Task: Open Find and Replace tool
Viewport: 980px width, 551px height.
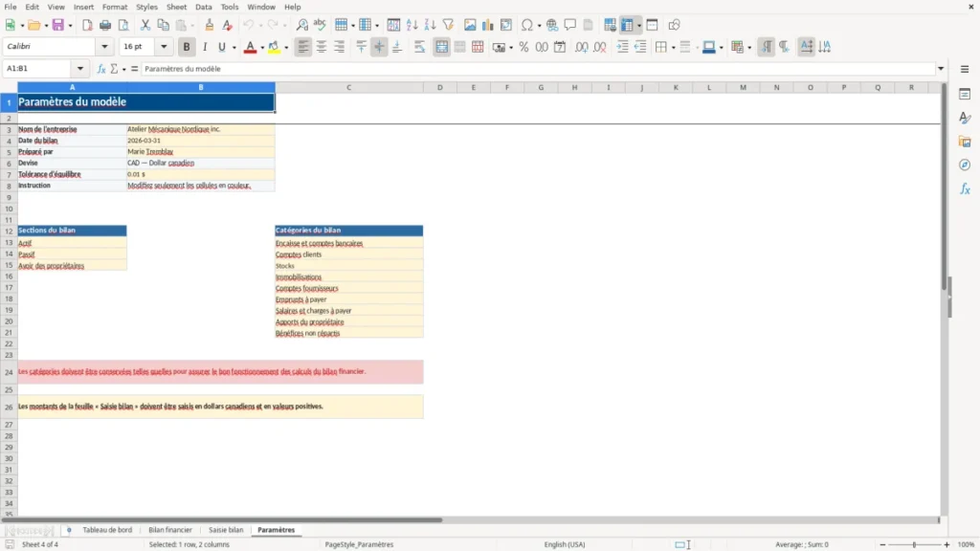Action: point(301,25)
